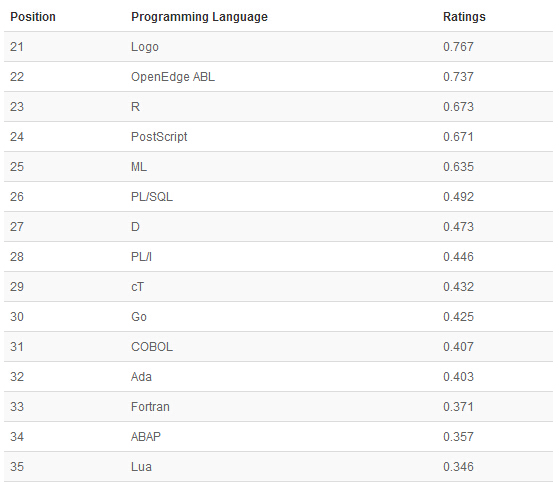Click the cT language entry

point(137,287)
